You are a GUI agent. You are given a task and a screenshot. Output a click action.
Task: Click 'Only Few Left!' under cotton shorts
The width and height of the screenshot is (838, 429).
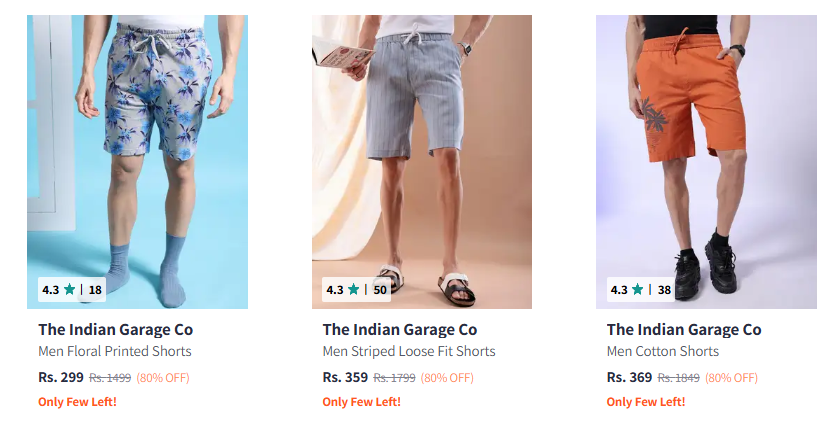646,402
